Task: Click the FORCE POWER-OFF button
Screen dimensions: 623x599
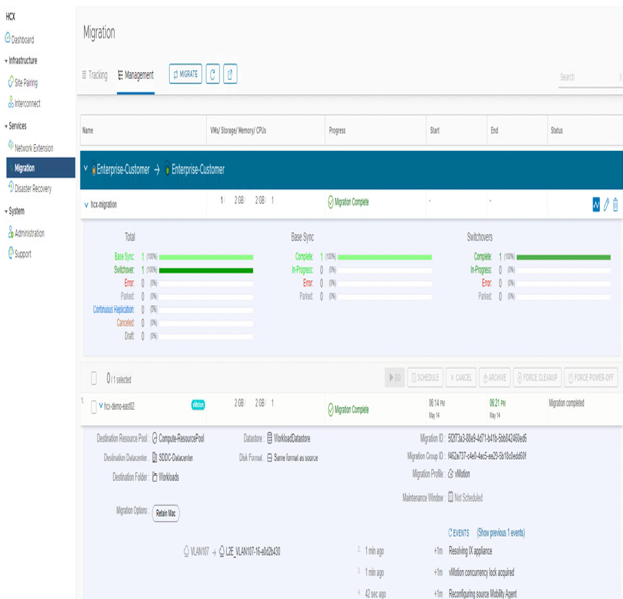Action: pyautogui.click(x=591, y=377)
